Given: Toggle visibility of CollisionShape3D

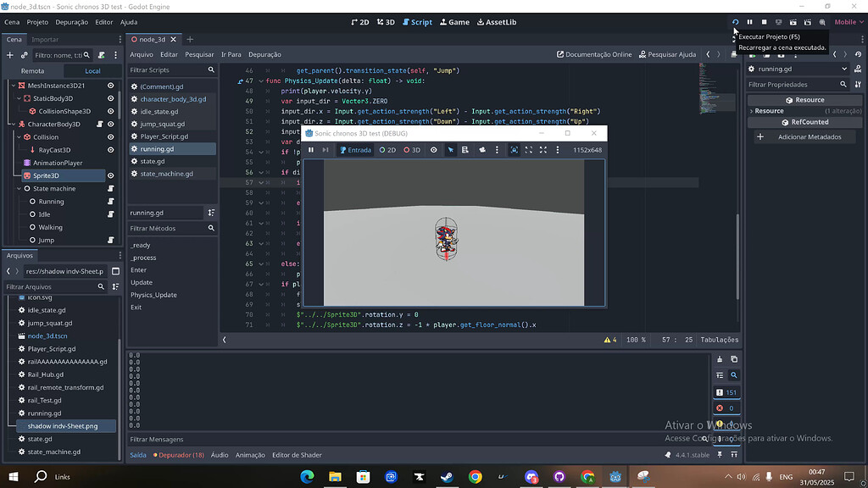Looking at the screenshot, I should 111,111.
